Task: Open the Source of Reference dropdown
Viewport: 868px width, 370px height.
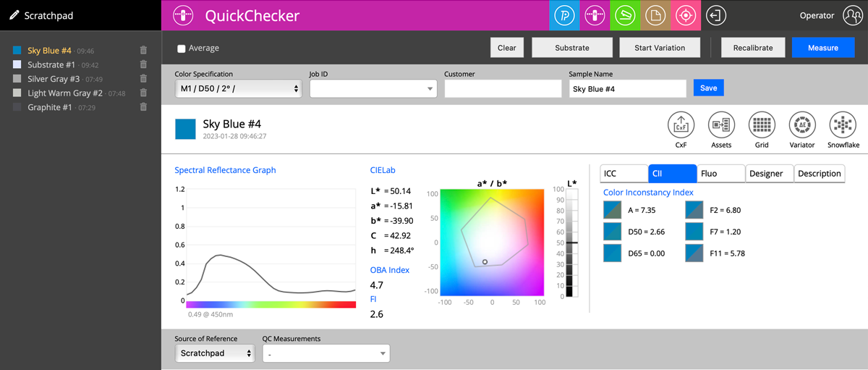Action: pyautogui.click(x=214, y=353)
